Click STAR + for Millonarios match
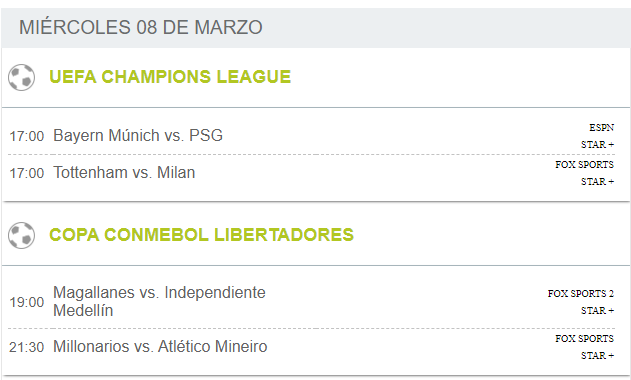This screenshot has height=380, width=631. (598, 355)
